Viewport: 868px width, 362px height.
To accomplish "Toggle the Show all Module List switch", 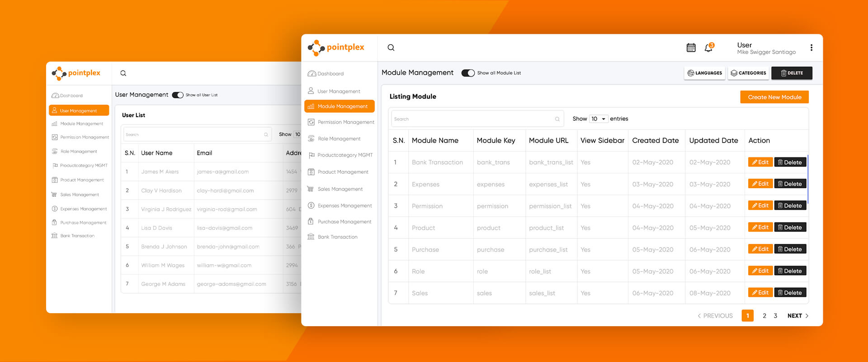I will [x=468, y=73].
